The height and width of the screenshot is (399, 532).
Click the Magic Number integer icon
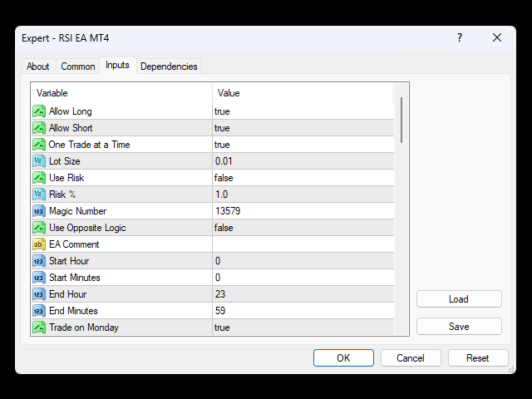[x=39, y=211]
